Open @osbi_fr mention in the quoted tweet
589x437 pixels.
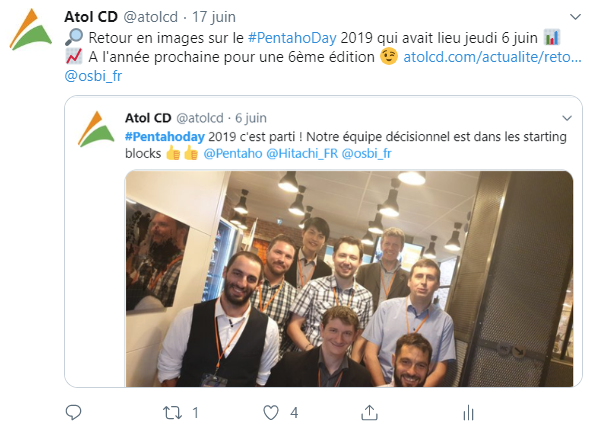point(367,153)
